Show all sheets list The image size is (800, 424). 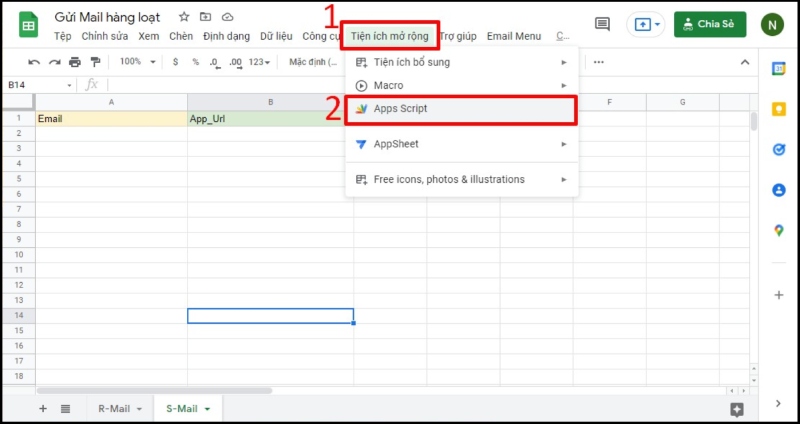tap(65, 408)
